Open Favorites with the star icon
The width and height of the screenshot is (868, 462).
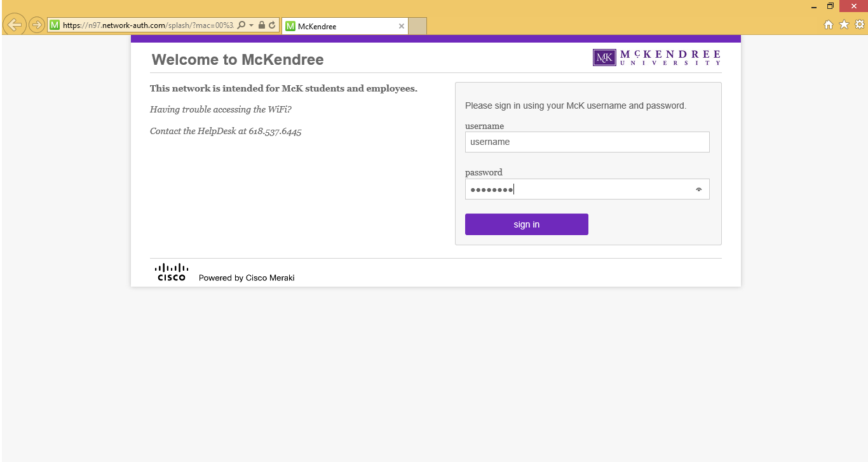[844, 25]
